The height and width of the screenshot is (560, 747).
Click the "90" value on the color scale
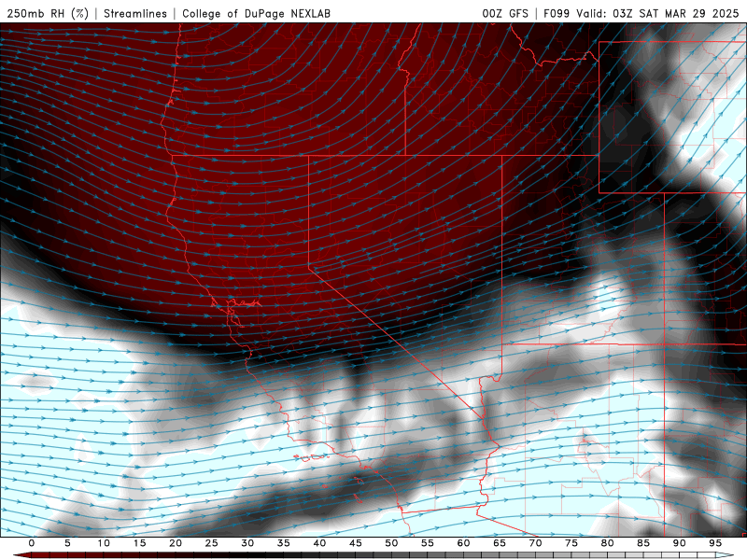pyautogui.click(x=679, y=543)
